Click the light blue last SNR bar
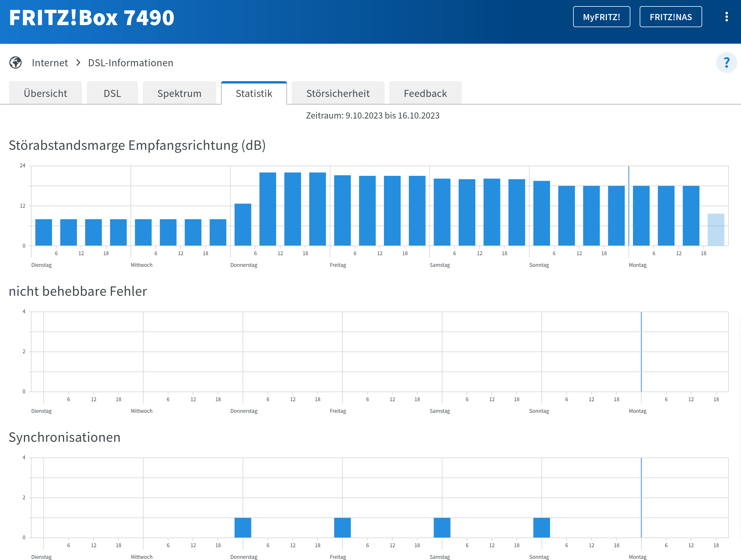Viewport: 741px width, 560px height. (x=716, y=230)
